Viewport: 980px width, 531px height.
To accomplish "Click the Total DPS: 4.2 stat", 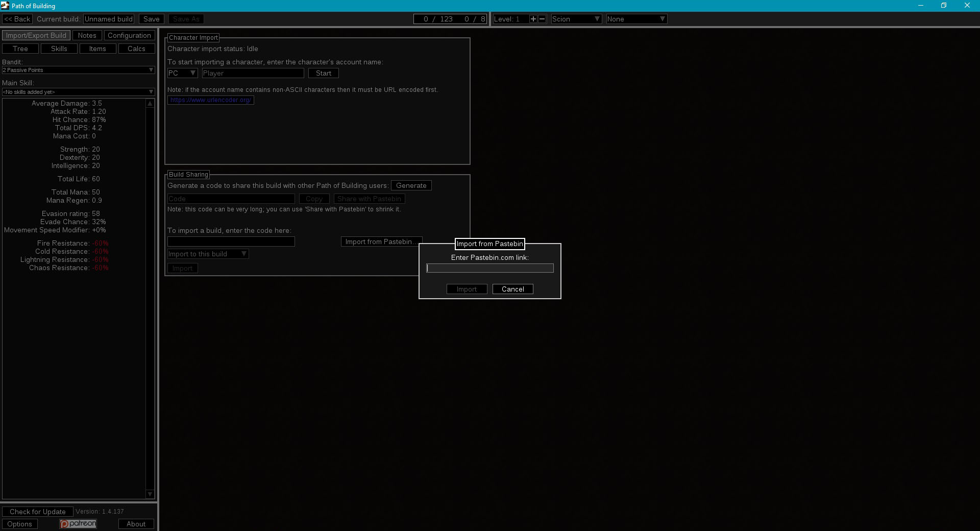I will [79, 128].
